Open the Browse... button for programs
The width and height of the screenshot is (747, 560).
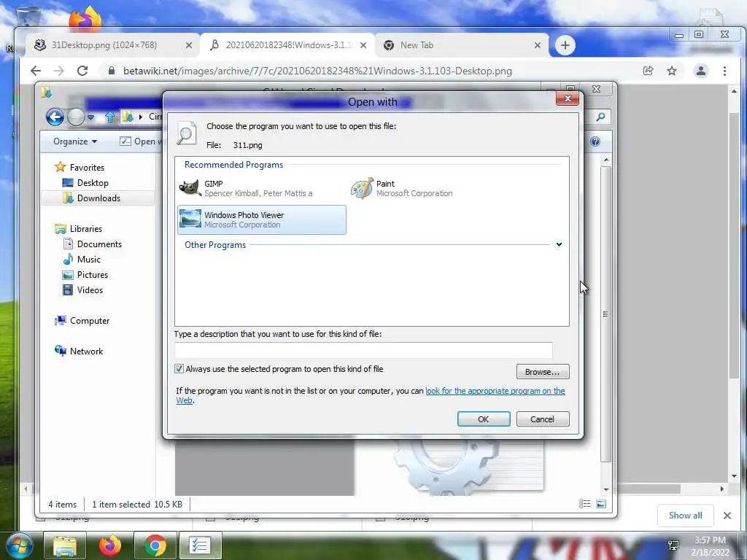(x=542, y=371)
